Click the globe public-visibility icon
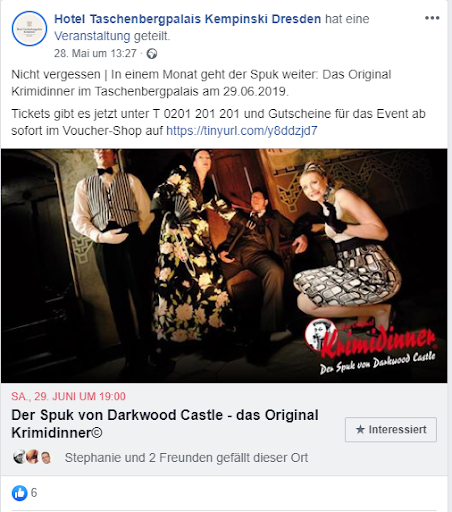 (x=152, y=54)
